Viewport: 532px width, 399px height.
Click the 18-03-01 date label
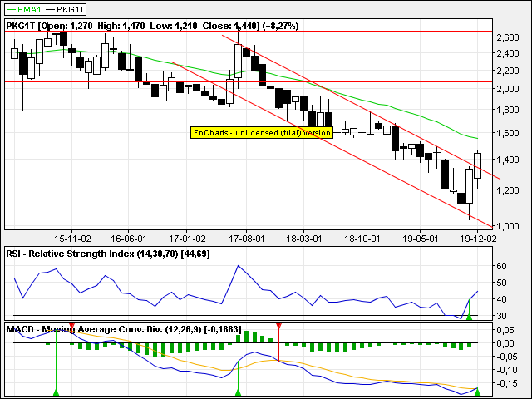point(304,239)
